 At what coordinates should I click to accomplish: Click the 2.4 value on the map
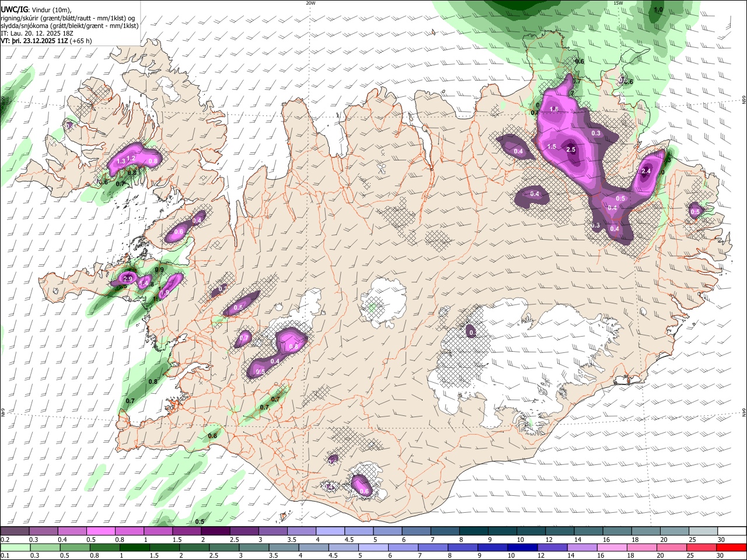pyautogui.click(x=645, y=171)
